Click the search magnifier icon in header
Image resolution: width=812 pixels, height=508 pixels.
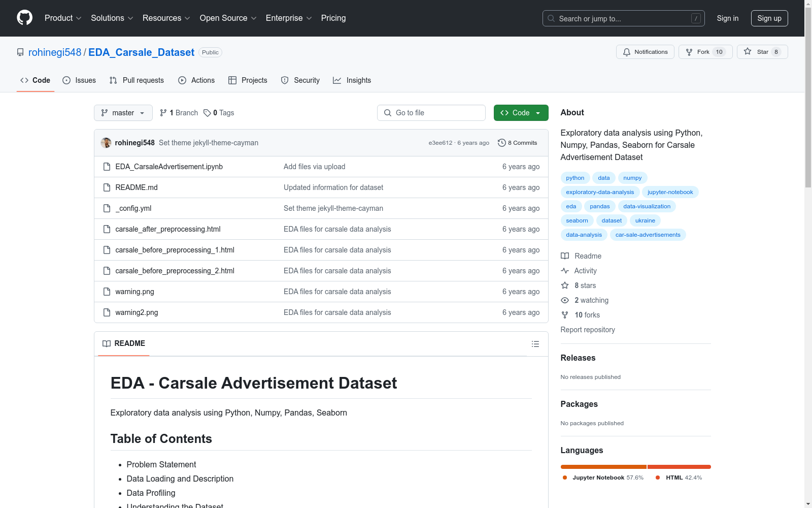tap(551, 18)
